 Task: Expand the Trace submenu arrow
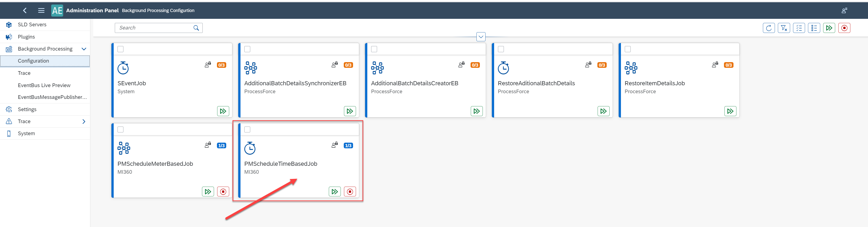[x=84, y=121]
